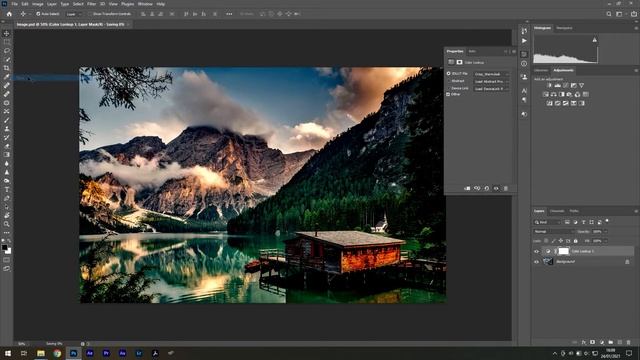Switch to the Info tab beside Properties
The image size is (640, 360).
(x=472, y=51)
